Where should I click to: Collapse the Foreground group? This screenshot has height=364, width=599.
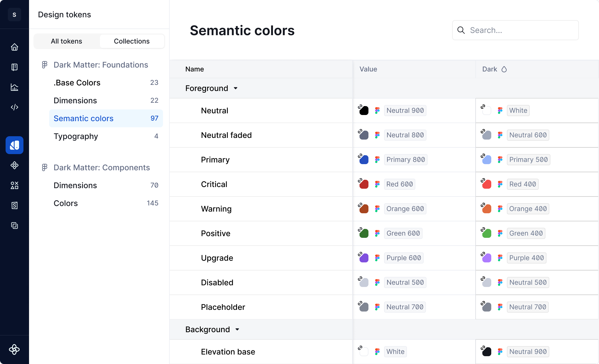(235, 88)
